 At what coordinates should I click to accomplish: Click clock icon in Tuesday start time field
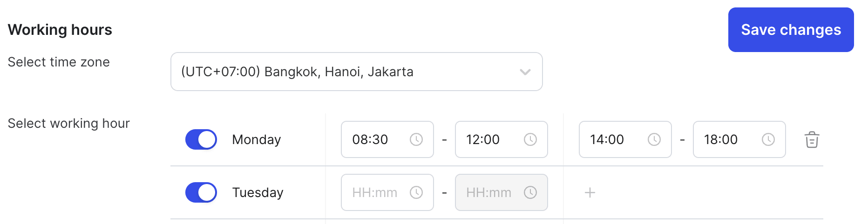pyautogui.click(x=416, y=192)
